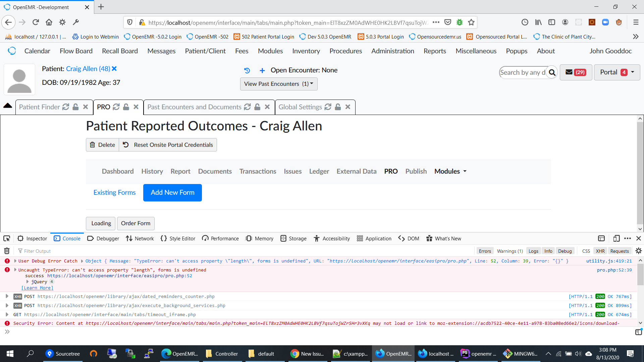Select the Network panel in devtools
Image resolution: width=644 pixels, height=362 pixels.
coord(140,238)
